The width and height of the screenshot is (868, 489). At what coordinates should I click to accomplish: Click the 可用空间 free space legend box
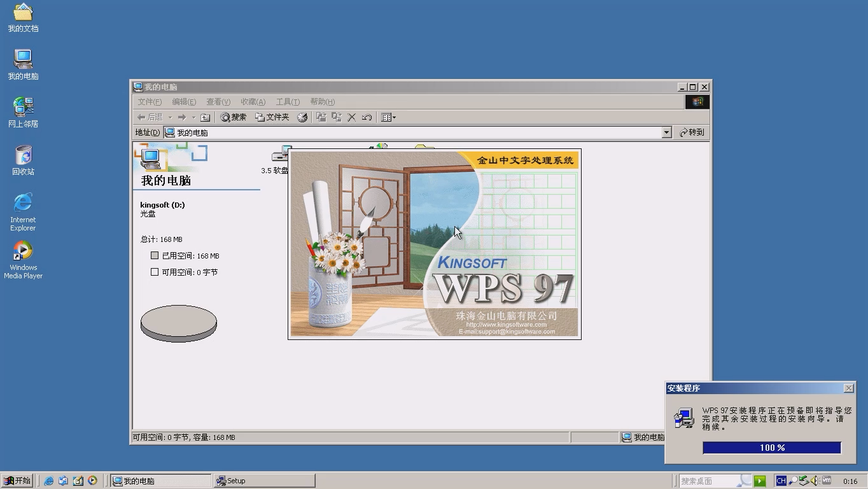coord(155,272)
